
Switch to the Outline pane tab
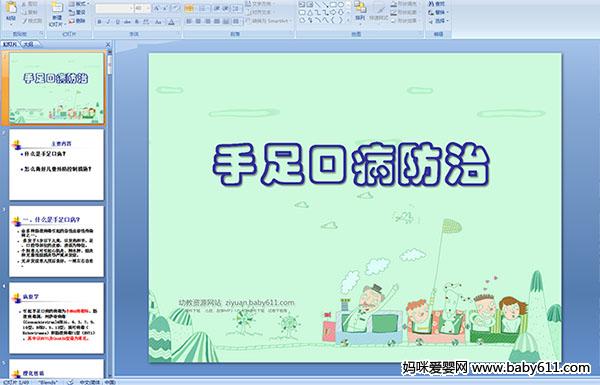click(28, 44)
